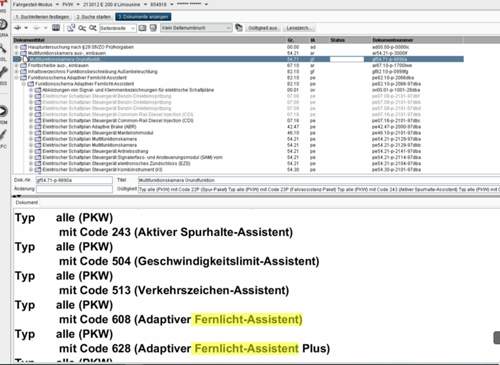Click the print icon in the document toolbar
Image resolution: width=500 pixels, height=365 pixels.
[56, 28]
